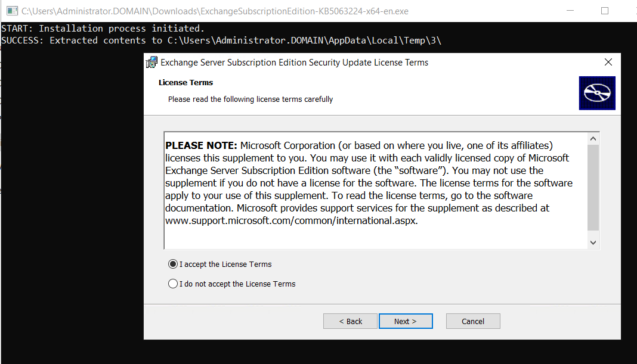Click the installer icon in dialog title bar

(x=151, y=63)
